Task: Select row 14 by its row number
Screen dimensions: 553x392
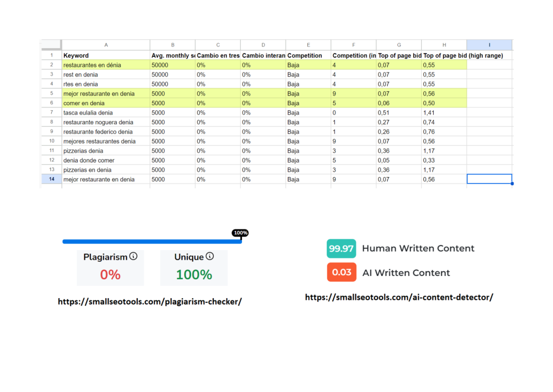Action: [x=51, y=179]
